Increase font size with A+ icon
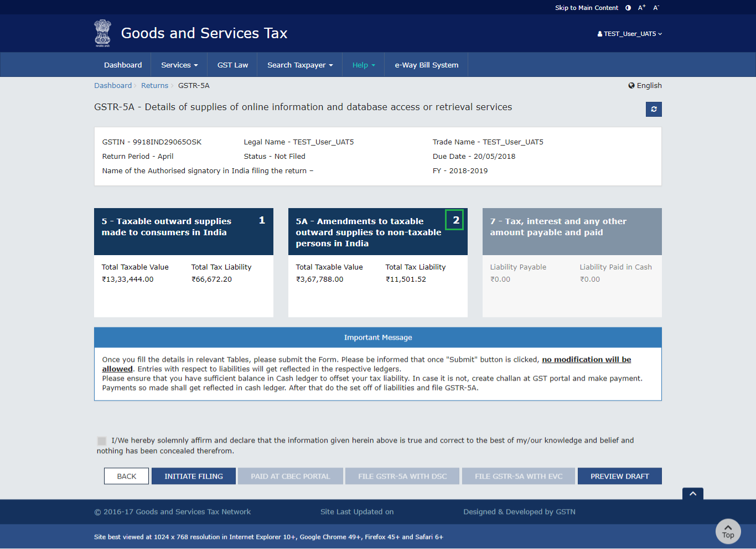 tap(641, 8)
